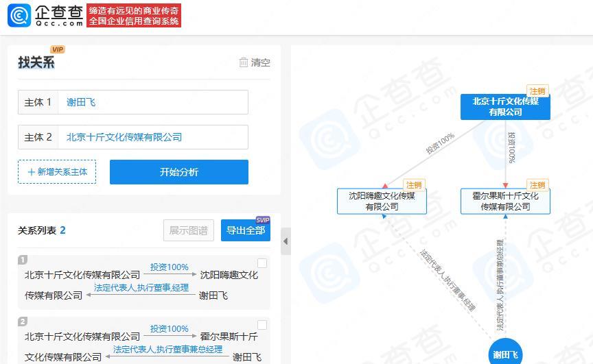Click 法定代表人,执行董事,经理 label in relation 1
This screenshot has width=593, height=364.
(x=141, y=288)
